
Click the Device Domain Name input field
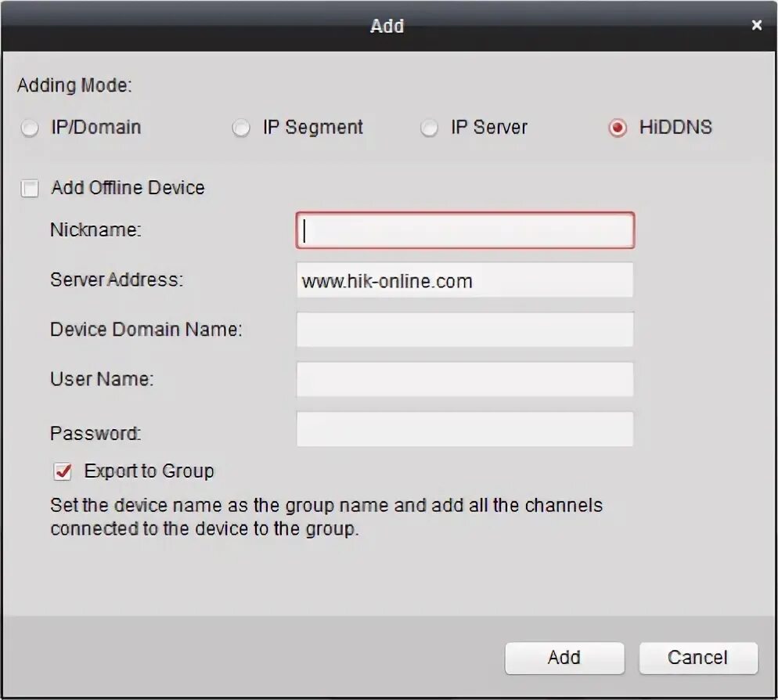[x=465, y=330]
